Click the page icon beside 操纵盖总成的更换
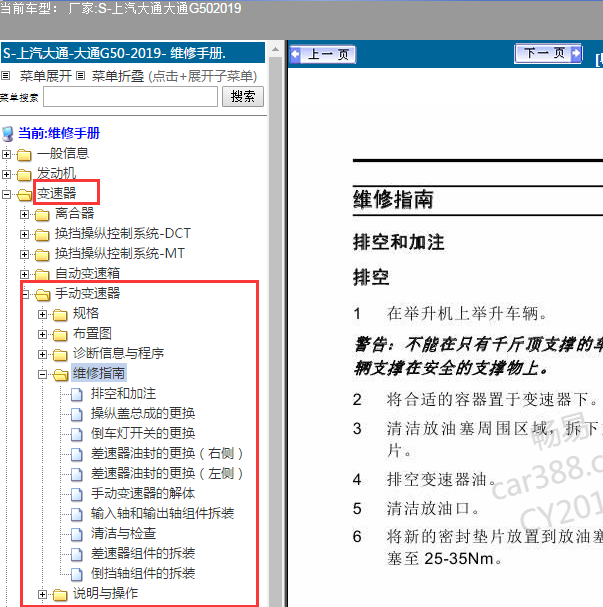 tap(77, 414)
